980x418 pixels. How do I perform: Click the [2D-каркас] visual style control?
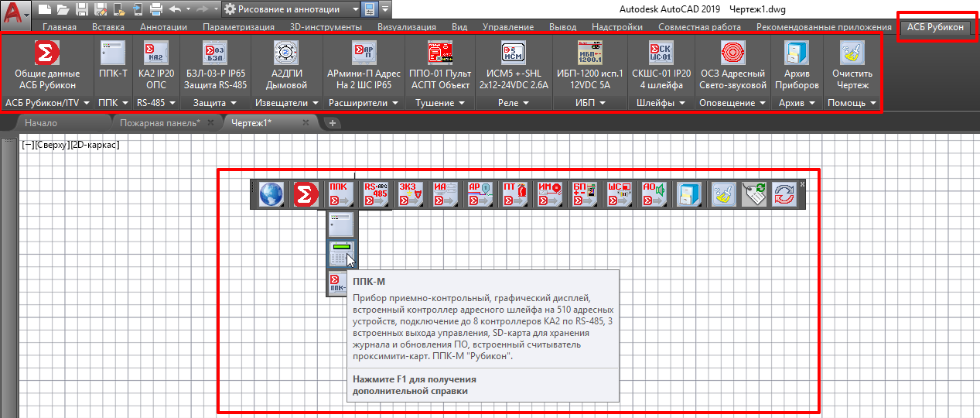[94, 144]
